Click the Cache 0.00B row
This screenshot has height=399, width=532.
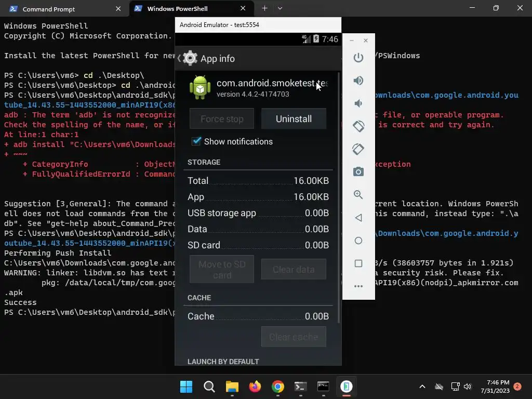tap(258, 316)
